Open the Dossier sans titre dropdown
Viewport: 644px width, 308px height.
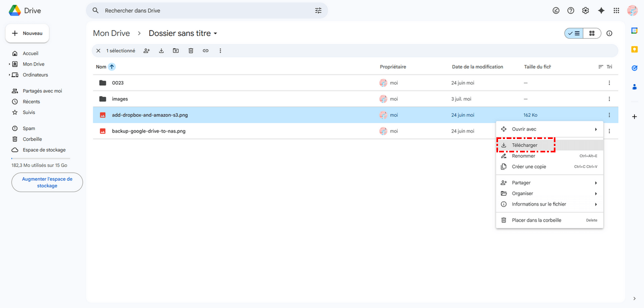pos(215,33)
